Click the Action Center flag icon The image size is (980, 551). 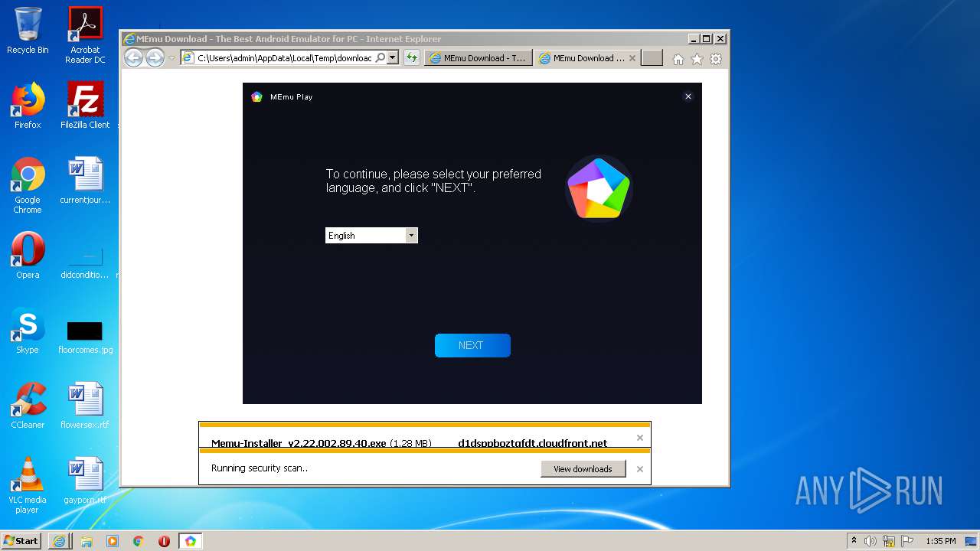tap(907, 541)
